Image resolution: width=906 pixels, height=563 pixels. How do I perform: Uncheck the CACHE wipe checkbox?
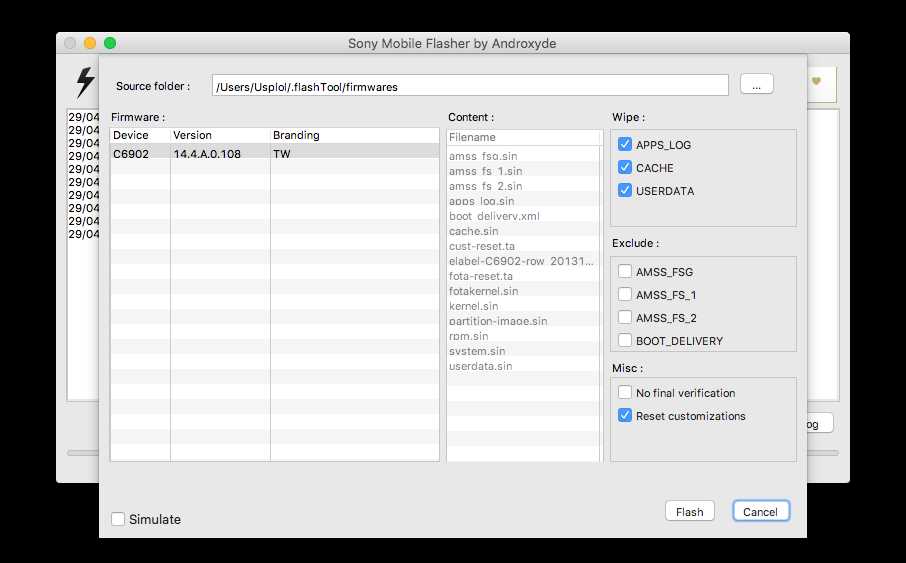coord(625,167)
